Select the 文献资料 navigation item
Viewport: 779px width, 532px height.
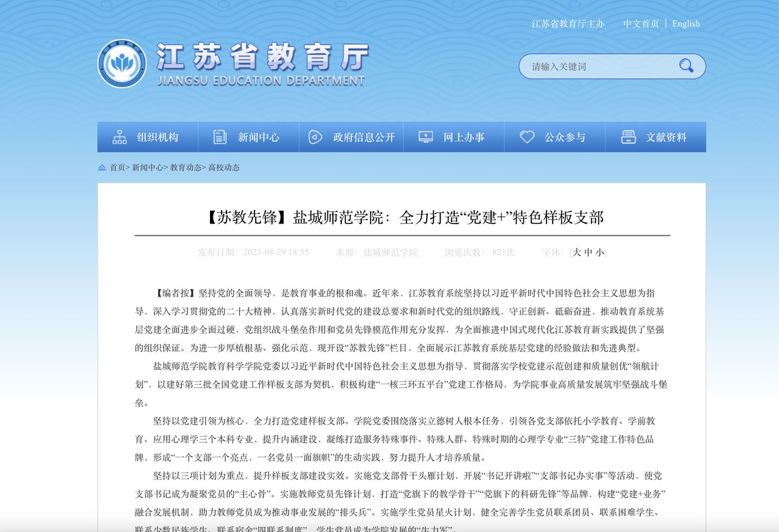click(666, 137)
